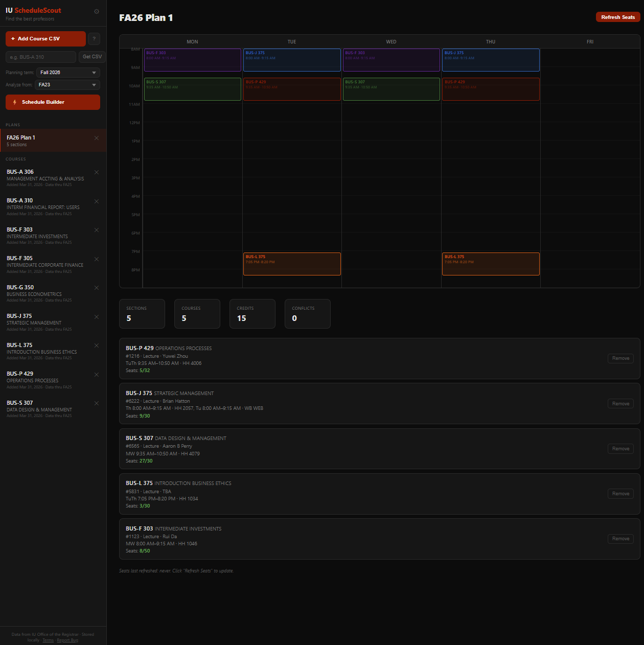Click the question mark help icon

coord(94,39)
